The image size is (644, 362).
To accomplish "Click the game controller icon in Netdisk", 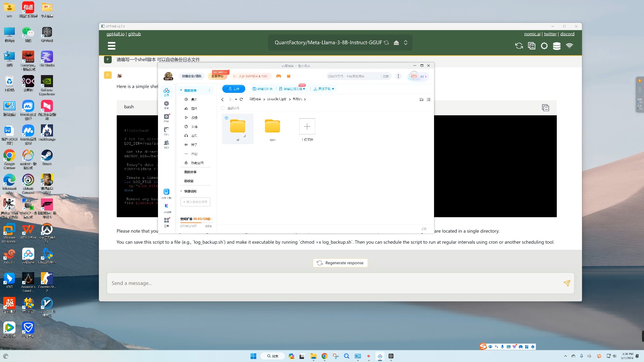I will [x=279, y=76].
